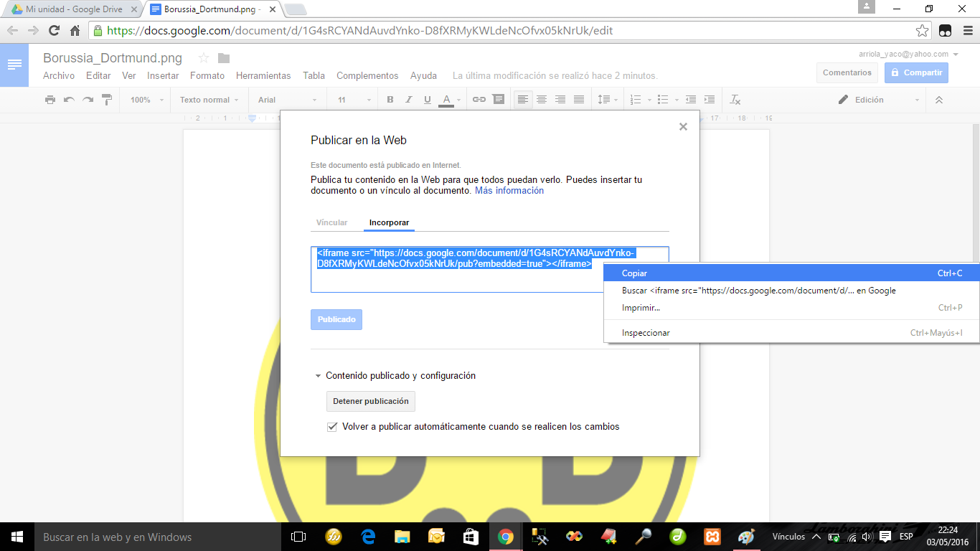
Task: Move document using the folder icon
Action: [x=224, y=58]
